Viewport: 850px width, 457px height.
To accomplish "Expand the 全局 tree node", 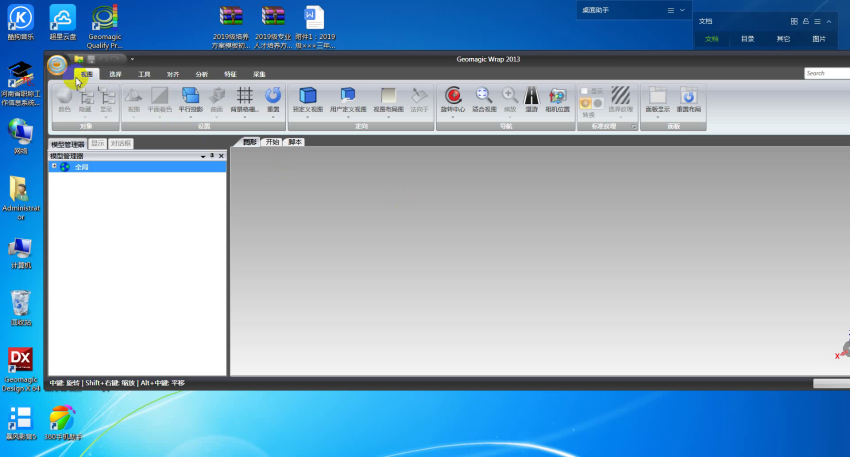I will [x=54, y=166].
